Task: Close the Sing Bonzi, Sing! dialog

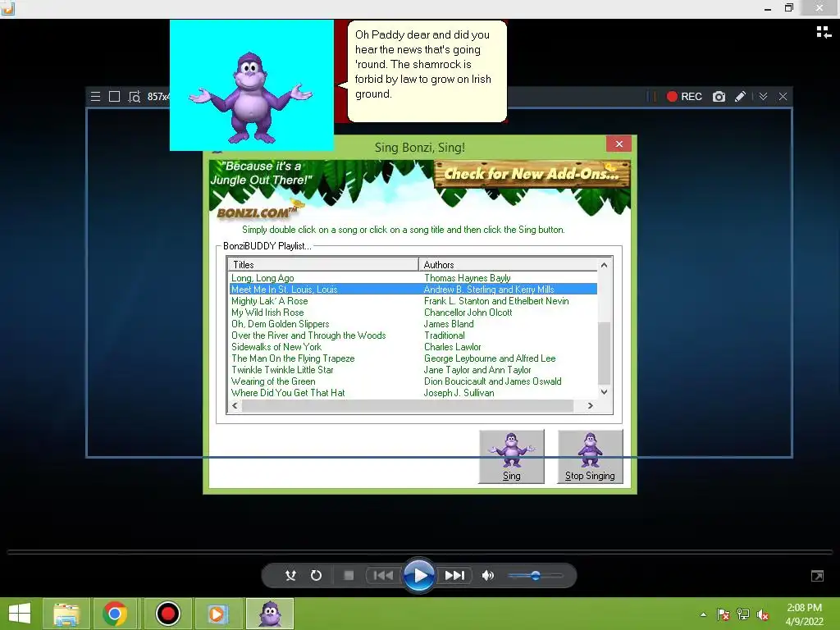Action: point(619,144)
